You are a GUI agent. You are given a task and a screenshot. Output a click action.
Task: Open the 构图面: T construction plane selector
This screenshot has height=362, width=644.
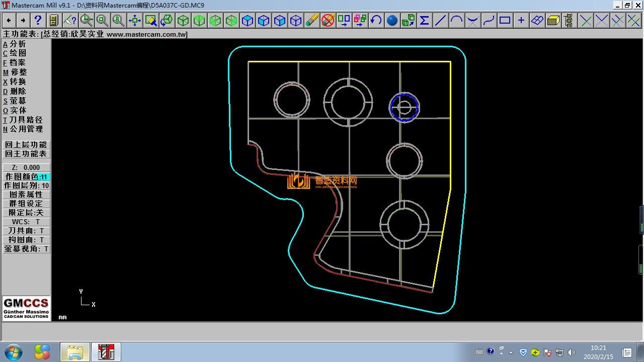(26, 240)
